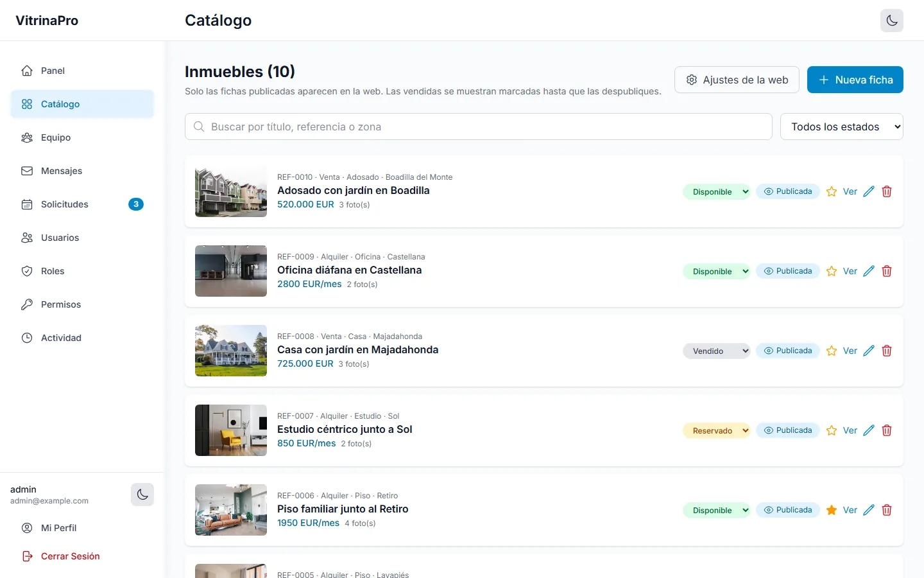The height and width of the screenshot is (578, 924).
Task: Open the Usuarios section
Action: [x=82, y=238]
